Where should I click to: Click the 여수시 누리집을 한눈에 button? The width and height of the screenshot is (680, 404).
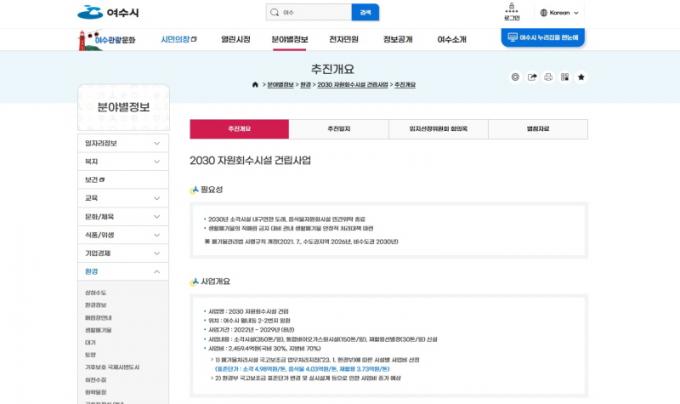[543, 36]
